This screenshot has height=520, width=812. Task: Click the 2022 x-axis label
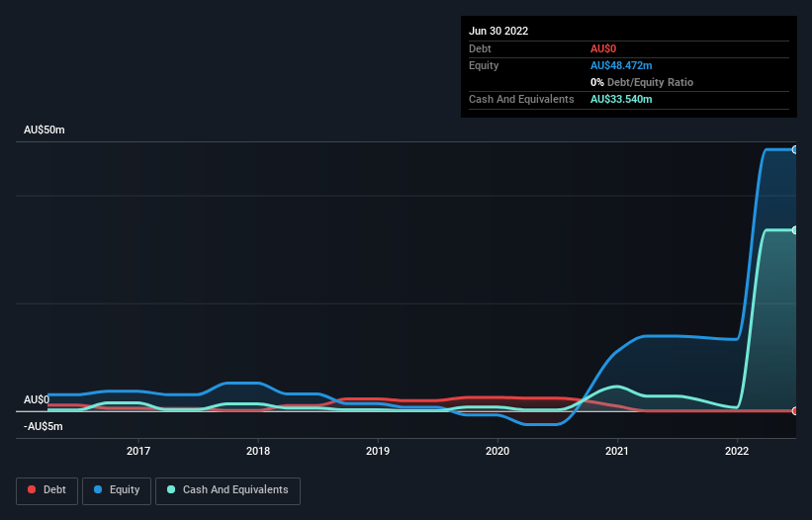(x=737, y=451)
